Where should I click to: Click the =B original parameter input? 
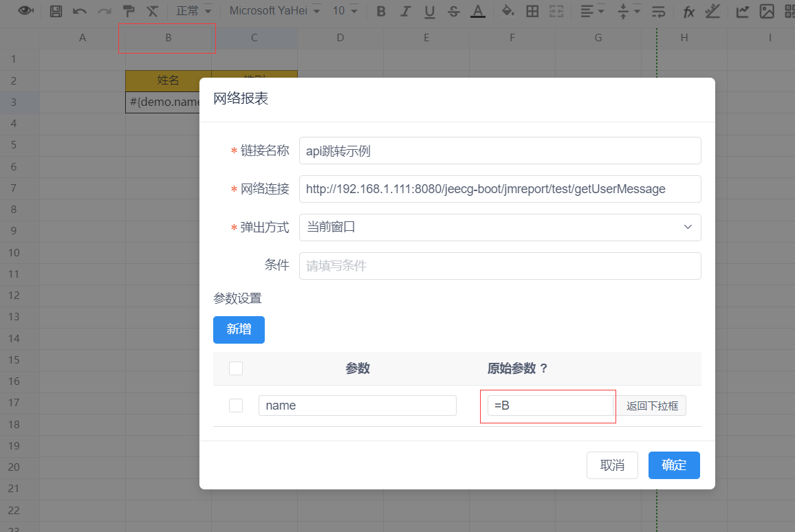tap(551, 406)
